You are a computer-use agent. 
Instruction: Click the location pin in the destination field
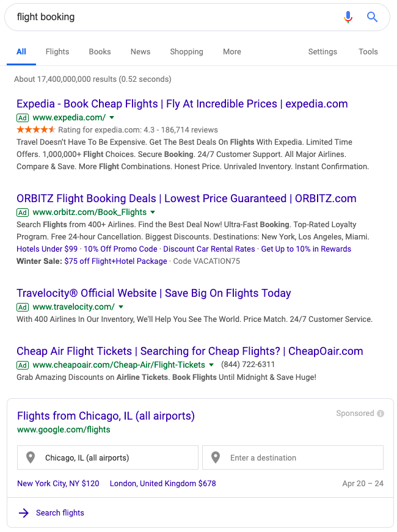pos(216,457)
